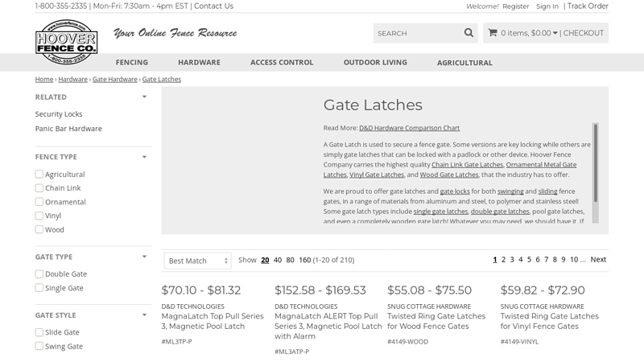Open MagnaLatch ALERT Top Pull product
The image size is (644, 362).
click(328, 327)
